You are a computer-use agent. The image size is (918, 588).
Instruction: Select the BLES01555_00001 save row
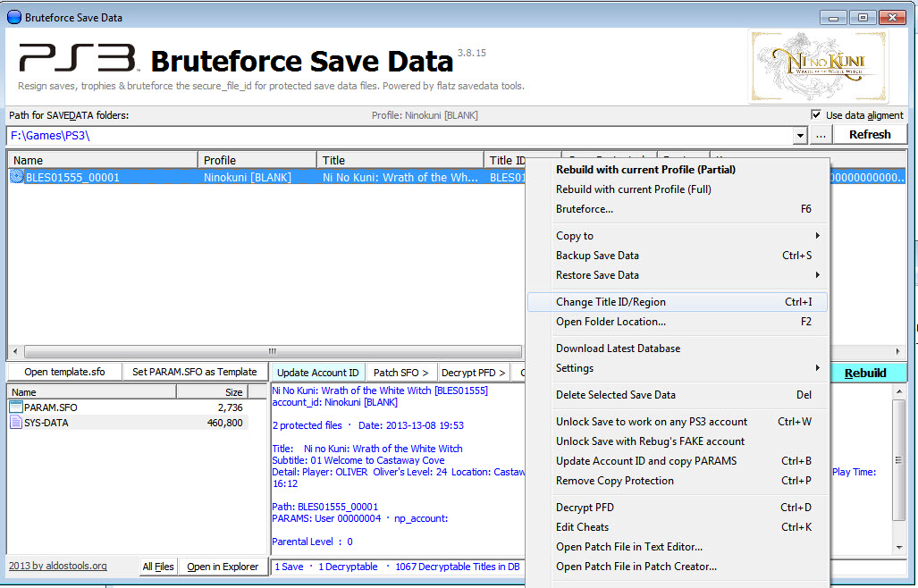[x=266, y=177]
